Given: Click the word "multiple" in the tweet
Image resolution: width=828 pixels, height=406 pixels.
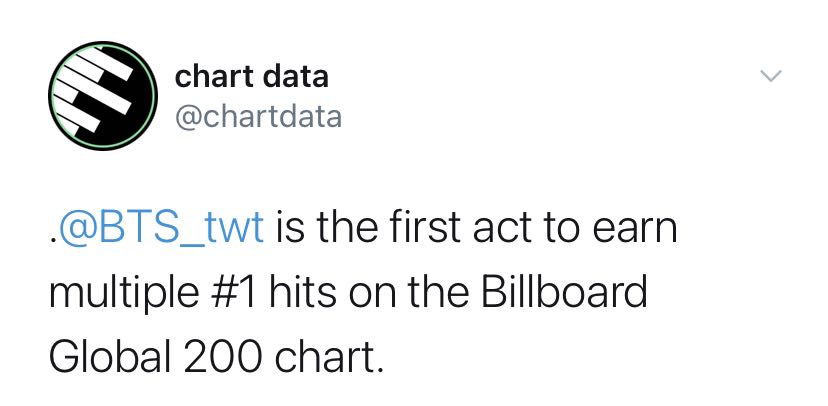Looking at the screenshot, I should coord(124,294).
